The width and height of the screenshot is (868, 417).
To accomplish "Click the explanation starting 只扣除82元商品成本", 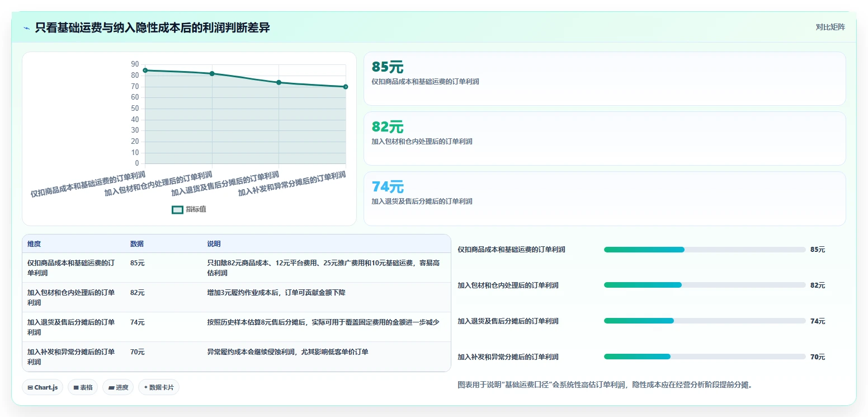I will (323, 268).
